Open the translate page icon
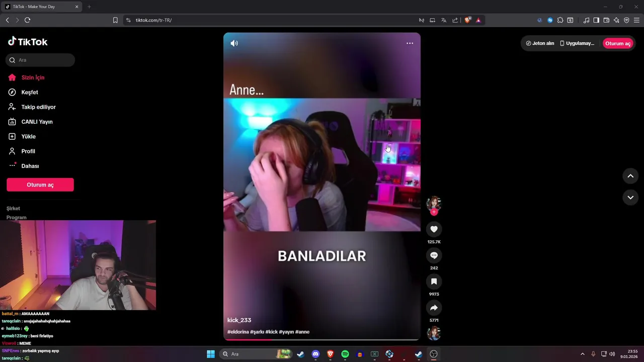This screenshot has height=362, width=644. click(x=444, y=20)
